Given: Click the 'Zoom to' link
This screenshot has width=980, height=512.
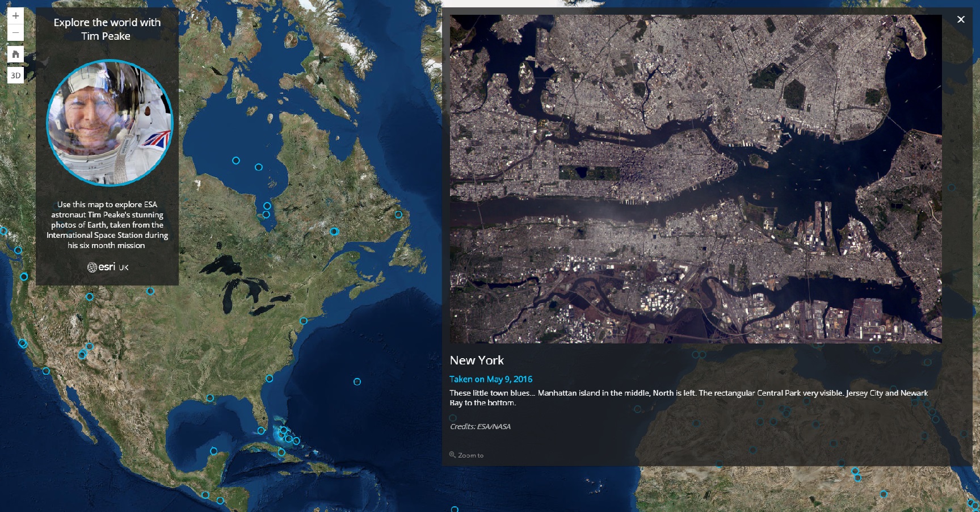Looking at the screenshot, I should coord(466,455).
